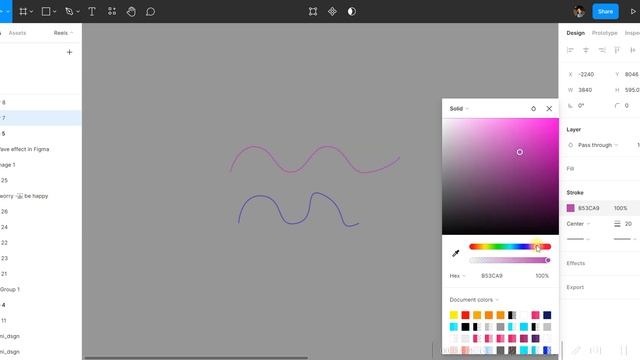Click the Align horizontal centers icon
Viewport: 640px width, 360px height.
tap(586, 50)
